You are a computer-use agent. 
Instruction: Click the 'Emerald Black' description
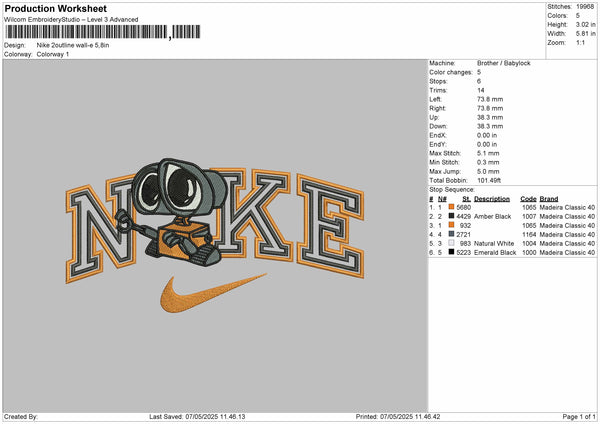point(495,253)
